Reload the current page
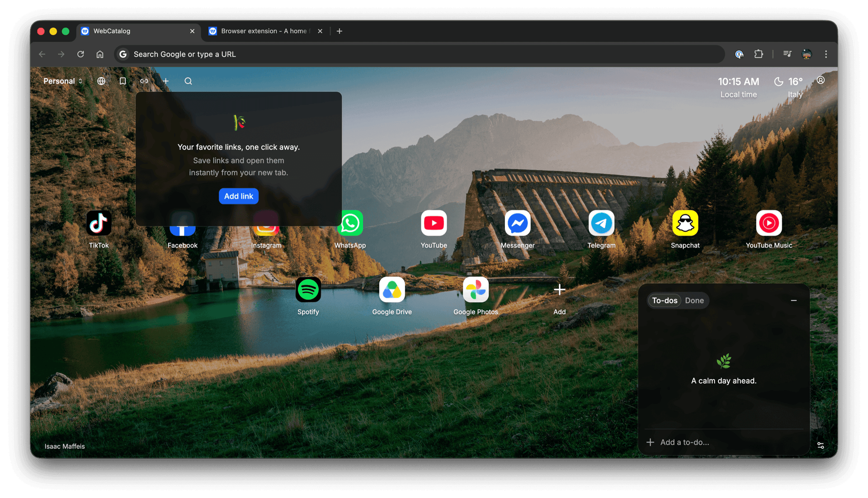 coord(80,54)
